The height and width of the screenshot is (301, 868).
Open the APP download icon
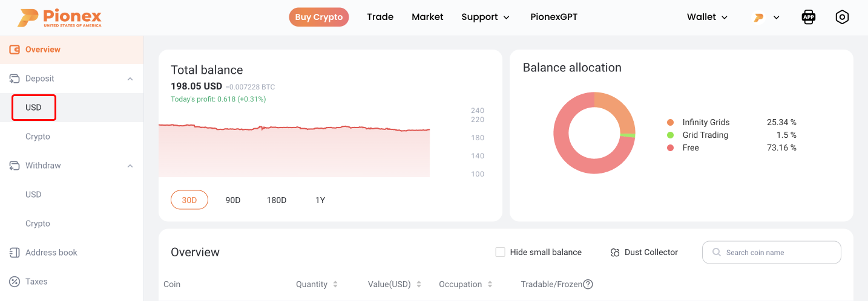click(x=808, y=17)
